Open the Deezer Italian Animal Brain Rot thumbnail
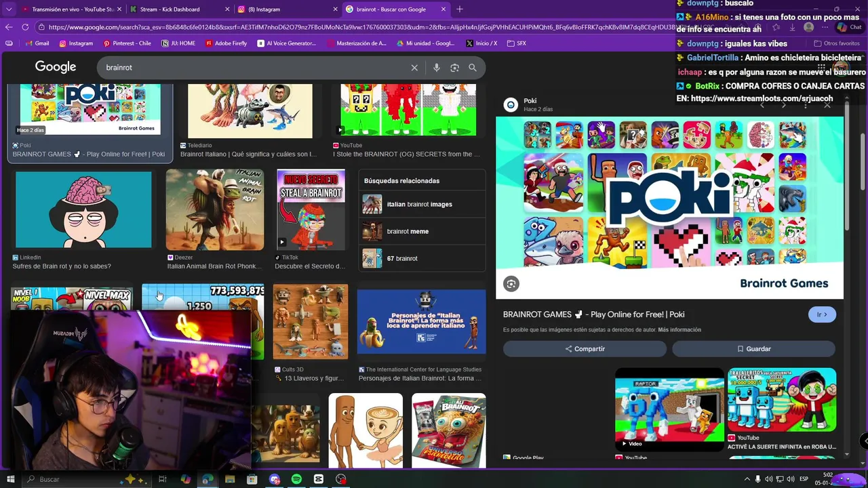This screenshot has width=868, height=488. (215, 209)
